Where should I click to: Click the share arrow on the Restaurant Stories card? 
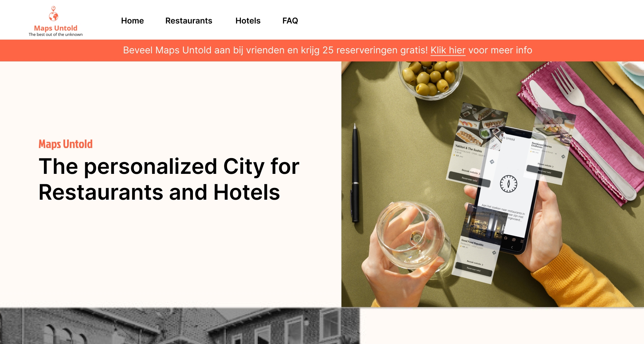coord(563,157)
